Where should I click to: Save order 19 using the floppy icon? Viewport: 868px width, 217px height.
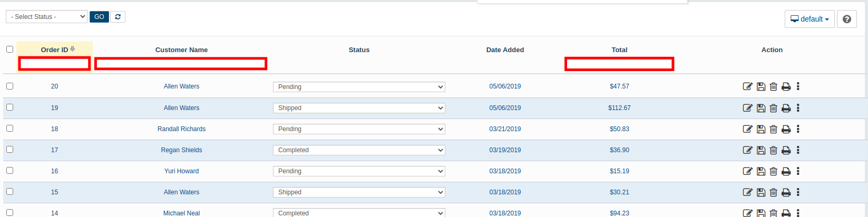tap(761, 108)
